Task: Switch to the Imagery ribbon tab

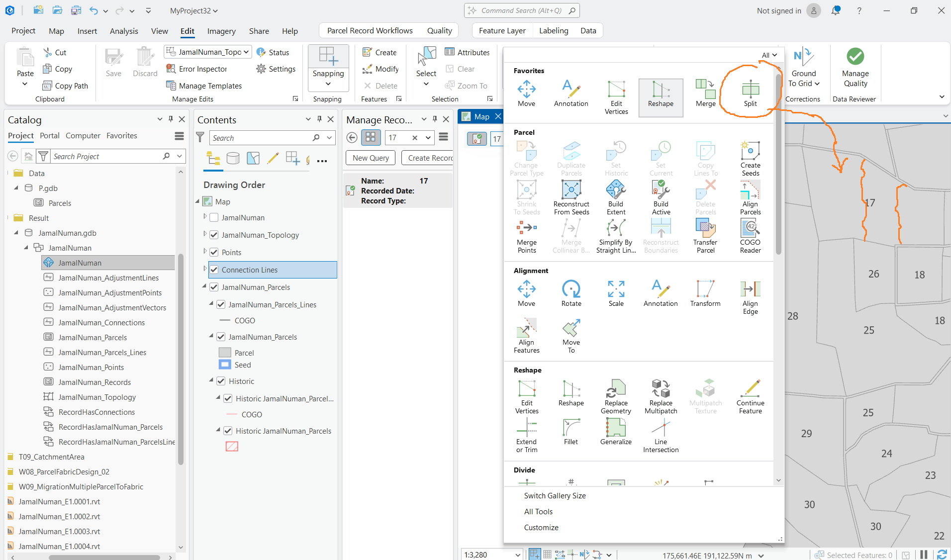Action: click(x=221, y=31)
